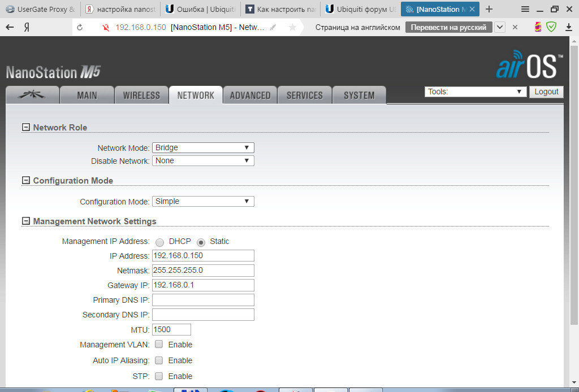Open browser downloads icon
579x392 pixels.
(x=569, y=27)
